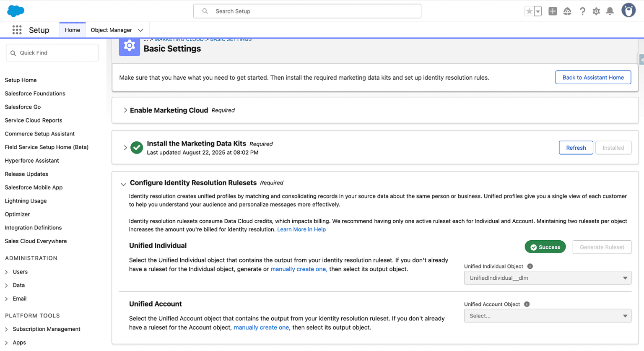Open Hyperforce Assistant in sidebar
This screenshot has width=644, height=351.
pos(32,161)
